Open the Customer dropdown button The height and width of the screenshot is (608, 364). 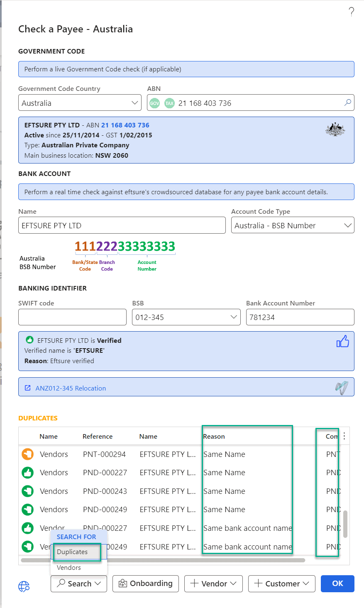[x=282, y=584]
